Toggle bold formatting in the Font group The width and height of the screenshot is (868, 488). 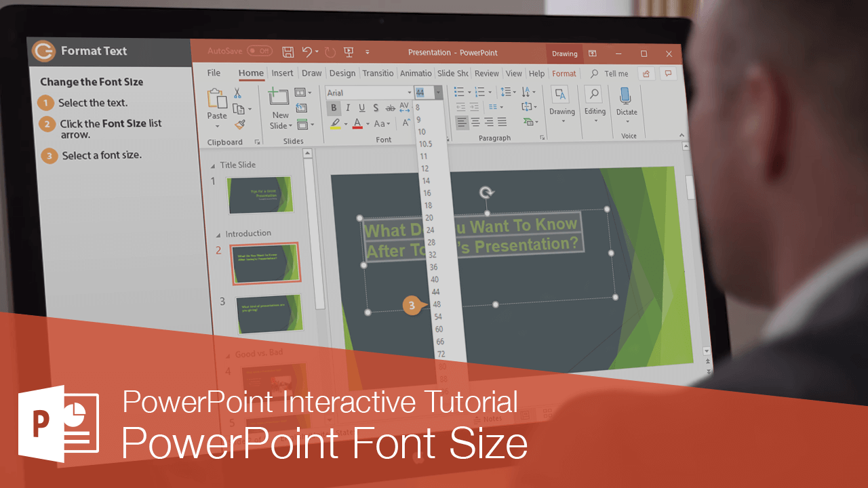tap(334, 108)
